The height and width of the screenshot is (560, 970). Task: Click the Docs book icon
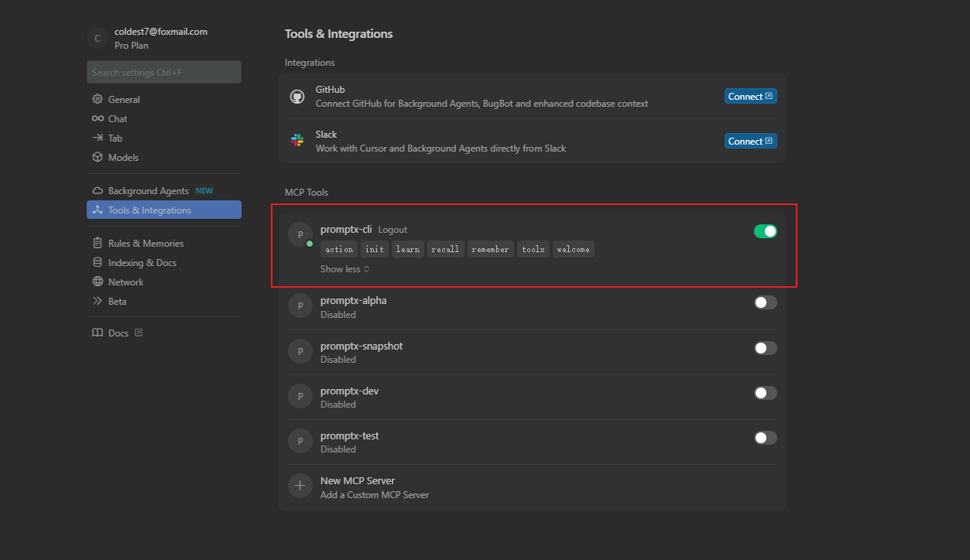tap(98, 333)
